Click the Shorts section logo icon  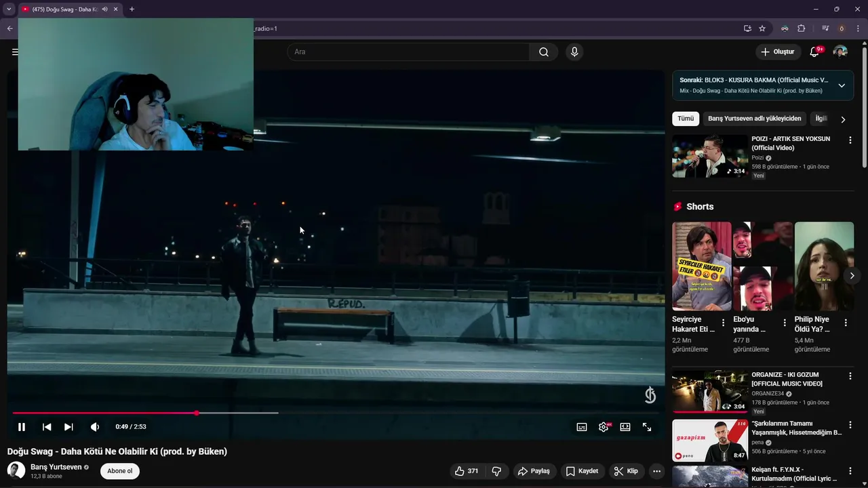(x=677, y=207)
